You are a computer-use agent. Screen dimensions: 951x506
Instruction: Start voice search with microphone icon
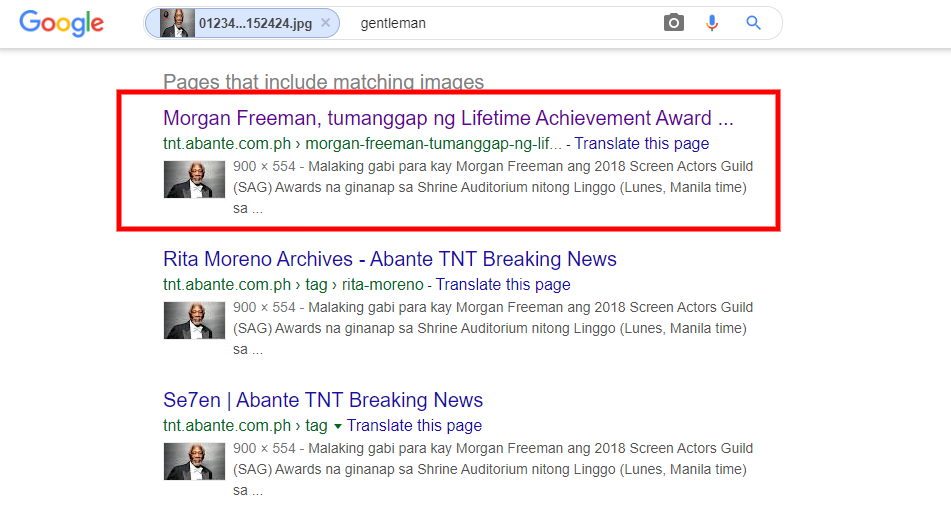[712, 23]
